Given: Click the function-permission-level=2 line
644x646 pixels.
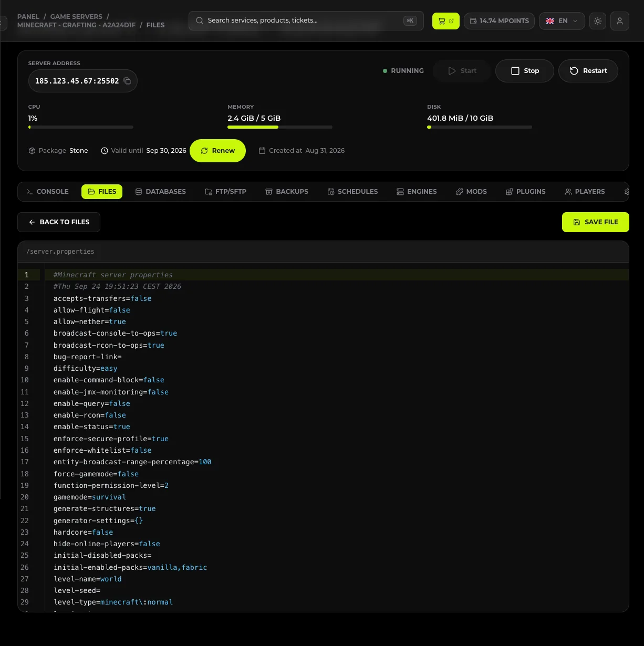Looking at the screenshot, I should pyautogui.click(x=111, y=485).
